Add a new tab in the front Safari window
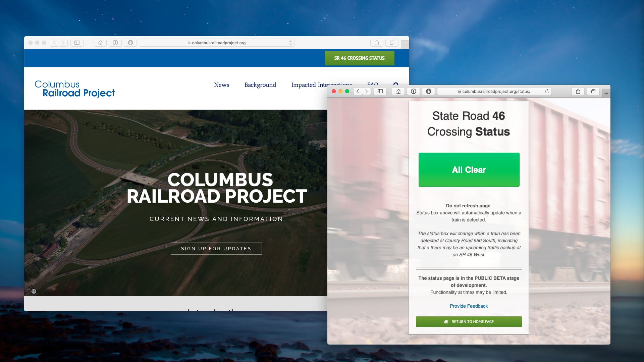This screenshot has width=644, height=362. tap(606, 93)
